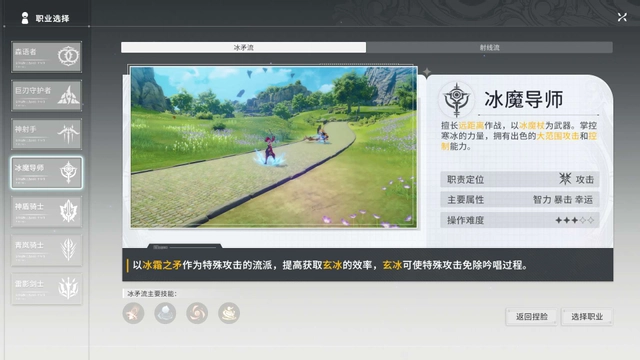Choose the 巨刃守护者 class card
The height and width of the screenshot is (360, 640).
[47, 95]
